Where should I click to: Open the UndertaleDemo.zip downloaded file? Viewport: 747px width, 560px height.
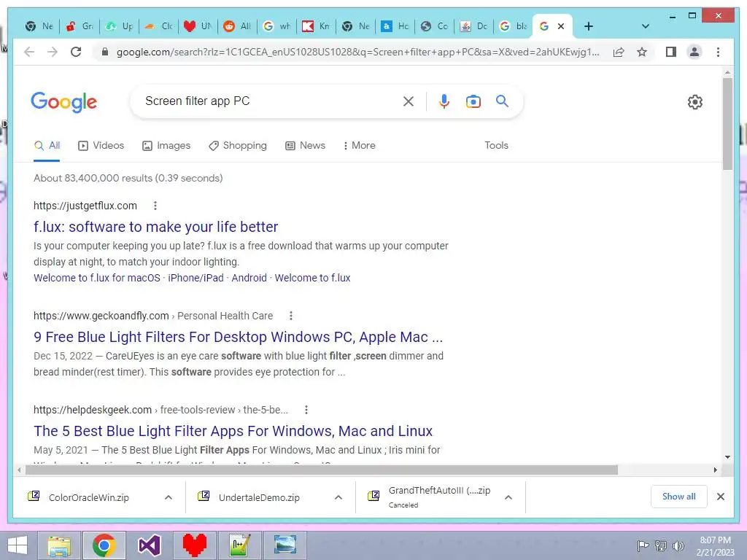click(259, 497)
